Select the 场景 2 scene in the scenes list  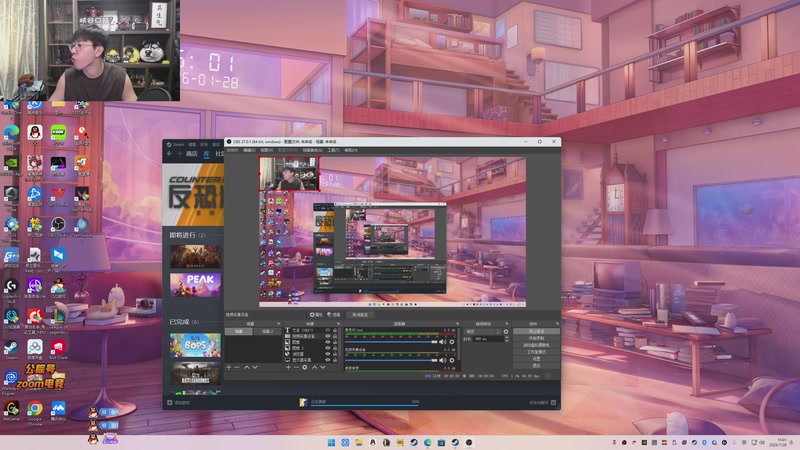(x=268, y=331)
